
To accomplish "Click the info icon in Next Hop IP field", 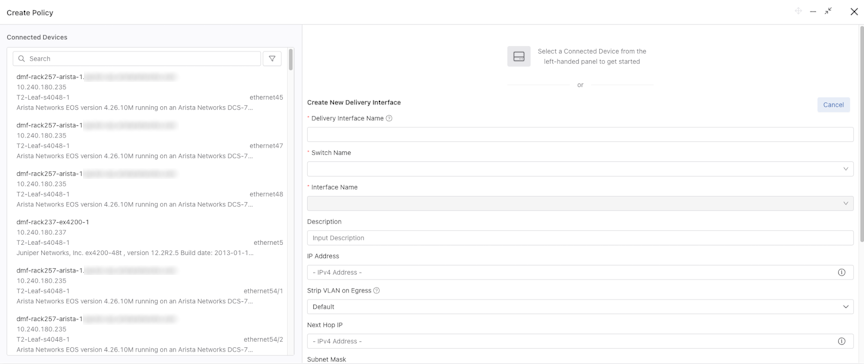I will pos(841,341).
